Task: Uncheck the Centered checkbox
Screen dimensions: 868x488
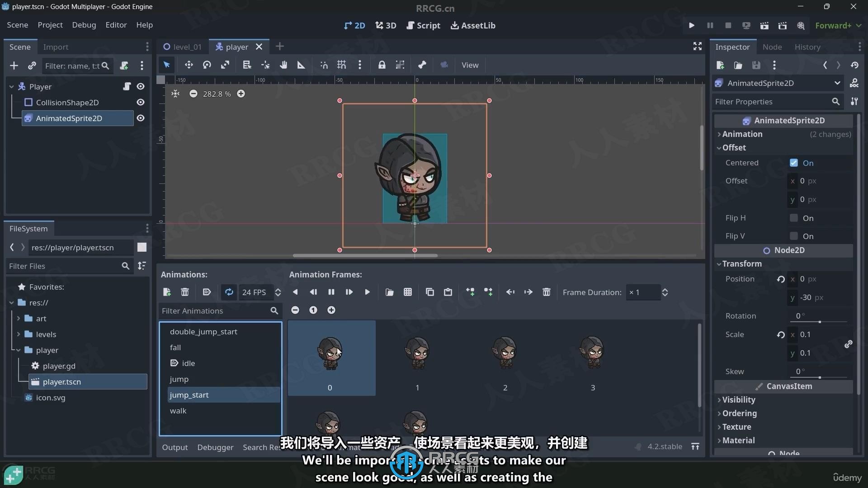Action: tap(794, 163)
